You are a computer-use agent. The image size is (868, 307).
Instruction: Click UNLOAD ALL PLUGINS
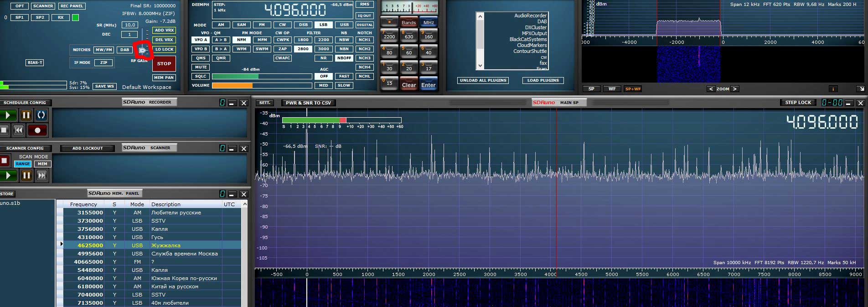pyautogui.click(x=483, y=80)
